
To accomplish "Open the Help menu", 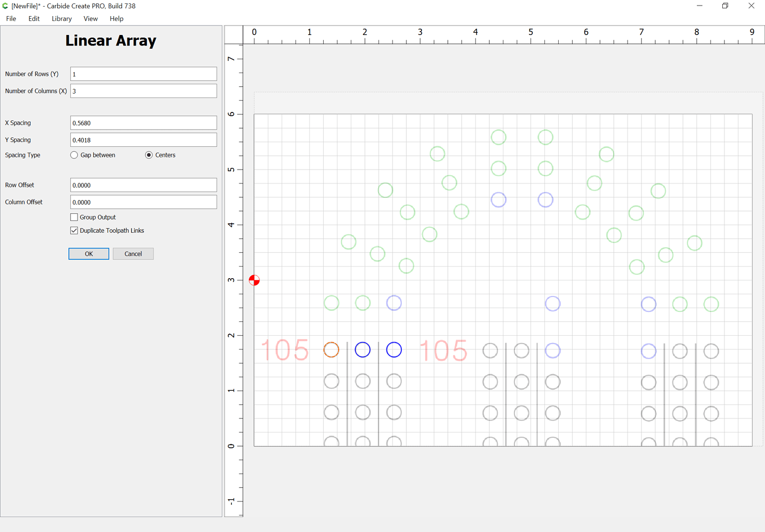I will [x=116, y=18].
